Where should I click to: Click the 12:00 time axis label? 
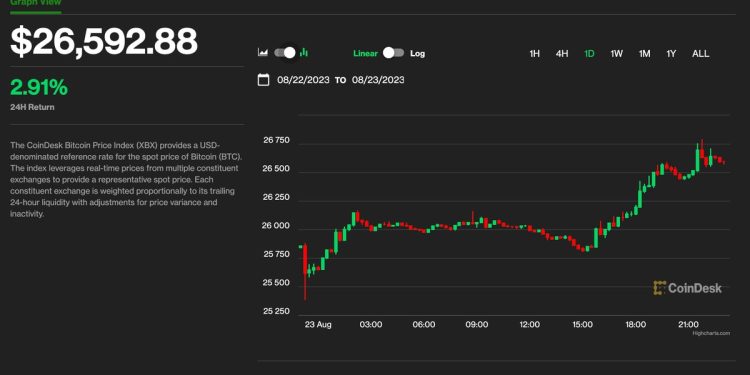coord(529,324)
